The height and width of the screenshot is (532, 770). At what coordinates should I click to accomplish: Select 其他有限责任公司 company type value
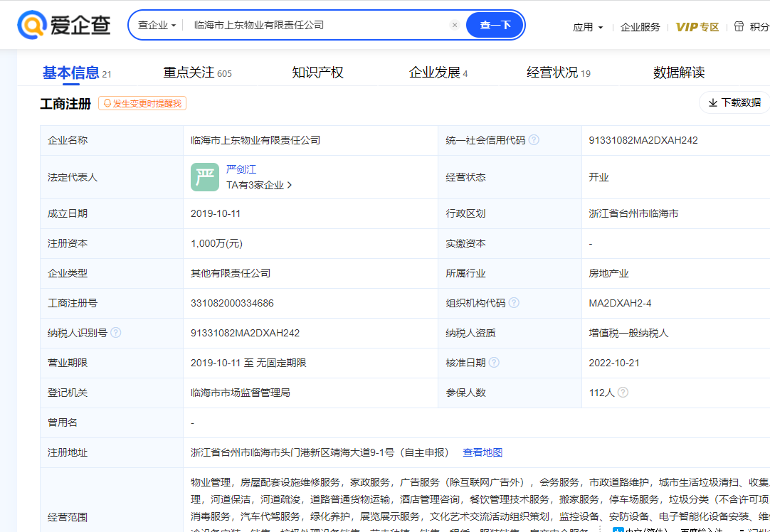click(x=231, y=273)
